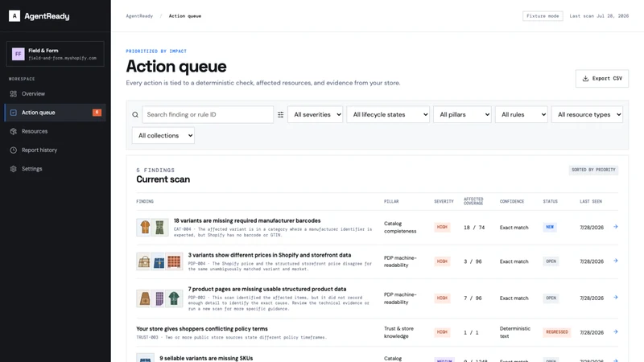Click the '18 / 74' coverage value

(474, 228)
